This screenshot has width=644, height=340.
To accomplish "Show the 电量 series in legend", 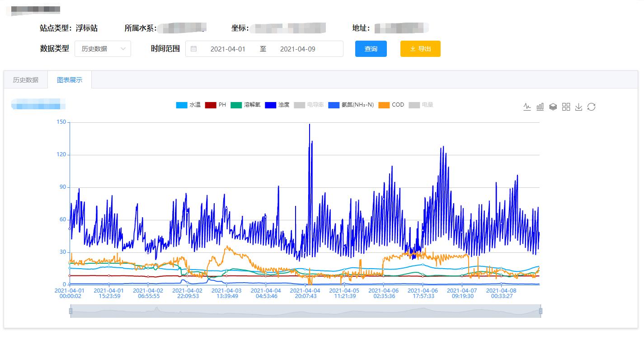I will [x=421, y=105].
